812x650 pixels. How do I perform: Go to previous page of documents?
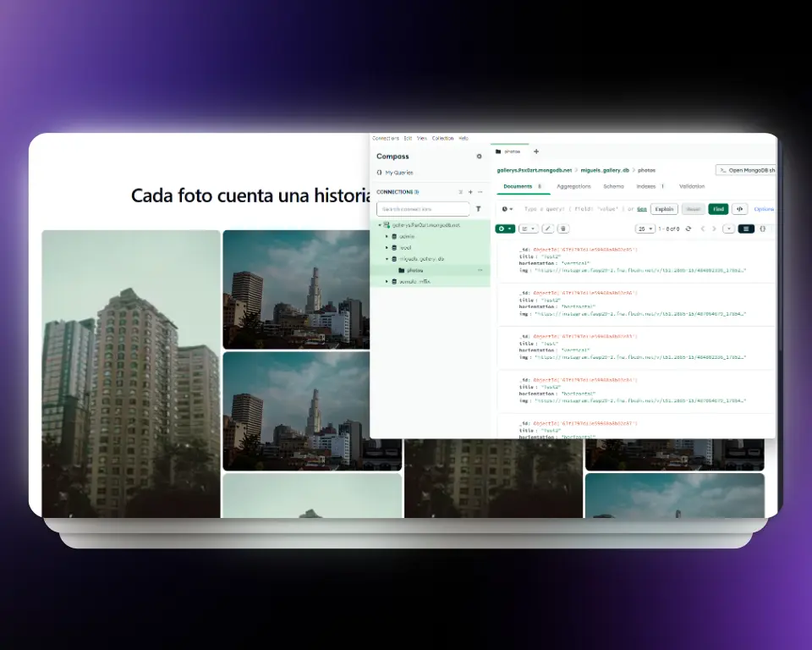tap(703, 229)
